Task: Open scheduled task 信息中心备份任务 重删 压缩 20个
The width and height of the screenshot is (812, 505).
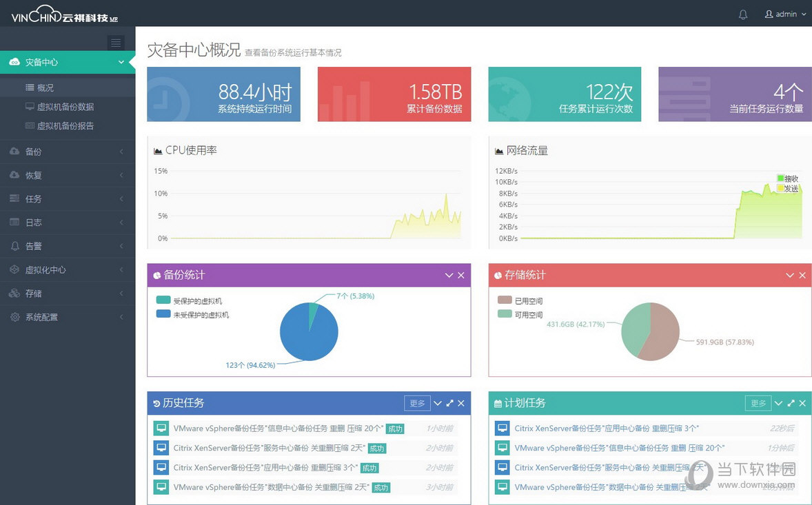Action: tap(620, 448)
